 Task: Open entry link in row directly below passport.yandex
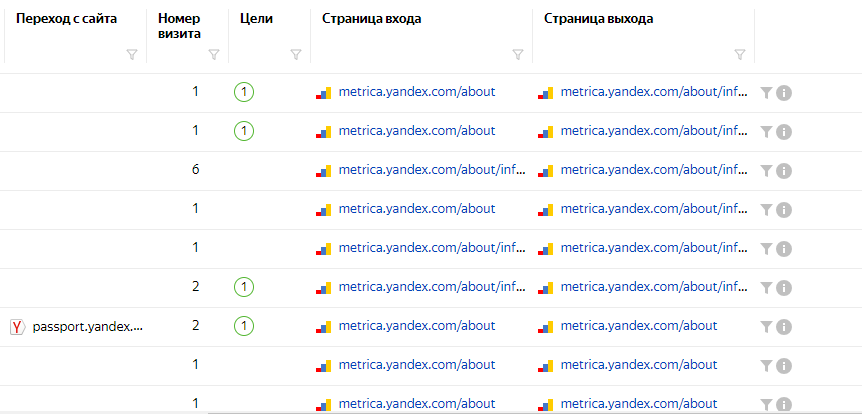(417, 365)
